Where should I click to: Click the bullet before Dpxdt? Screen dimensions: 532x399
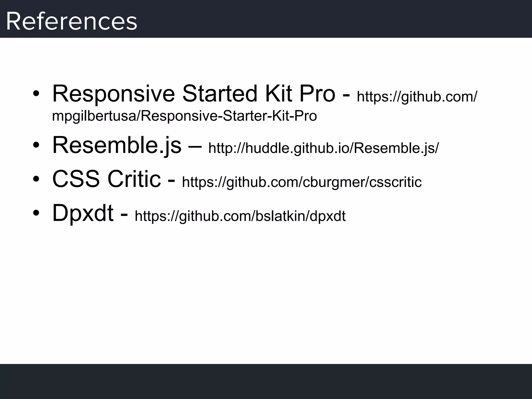[36, 213]
